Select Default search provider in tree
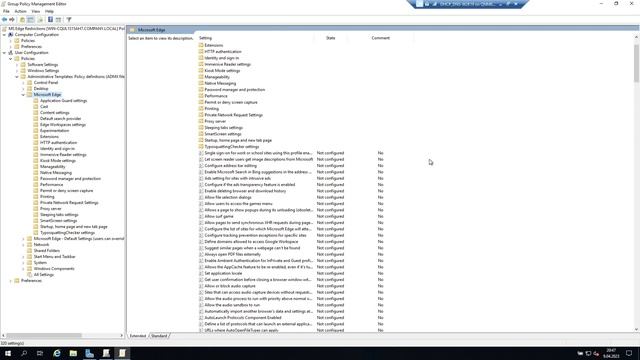 60,119
